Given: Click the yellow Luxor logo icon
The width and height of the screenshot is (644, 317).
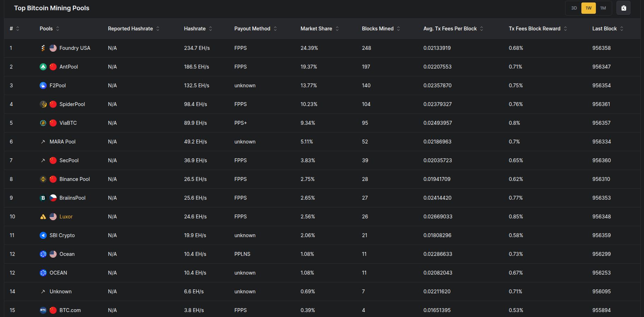Looking at the screenshot, I should 43,217.
